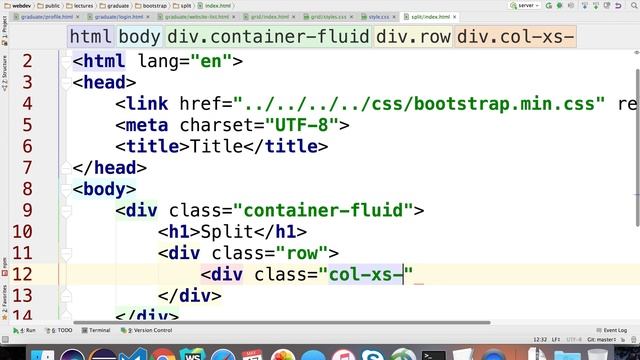Toggle read-only lock icon in status bar
Image resolution: width=640 pixels, height=360 pixels.
click(623, 340)
